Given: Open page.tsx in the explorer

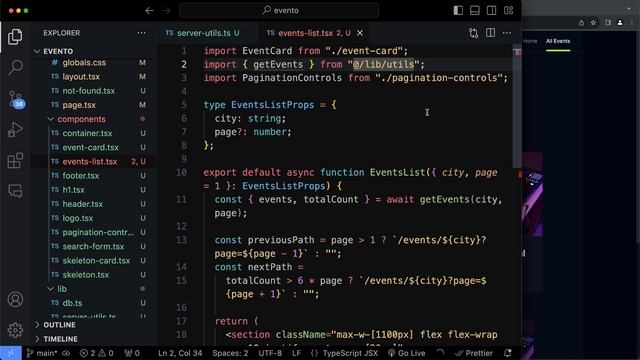Looking at the screenshot, I should click(x=79, y=105).
